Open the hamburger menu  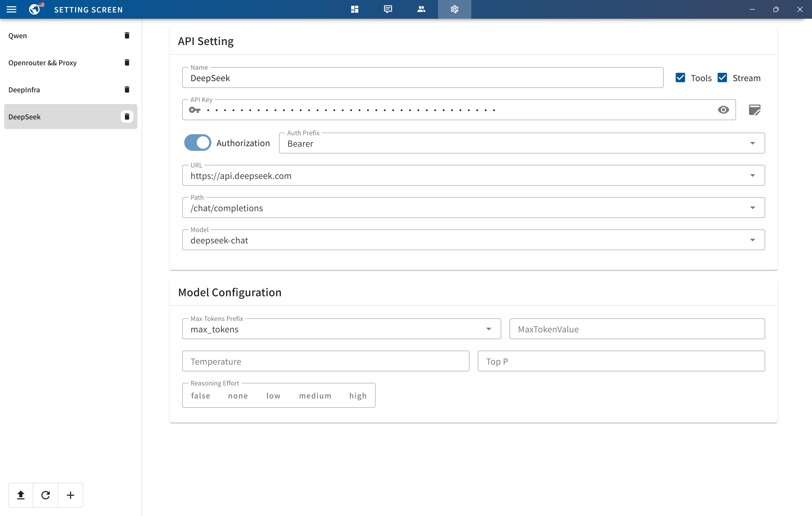(11, 9)
